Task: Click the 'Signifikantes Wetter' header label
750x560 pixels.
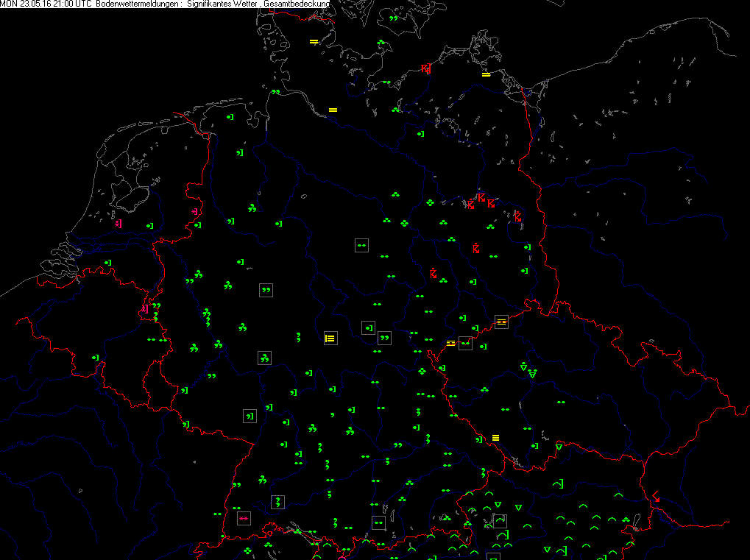Action: click(x=224, y=4)
